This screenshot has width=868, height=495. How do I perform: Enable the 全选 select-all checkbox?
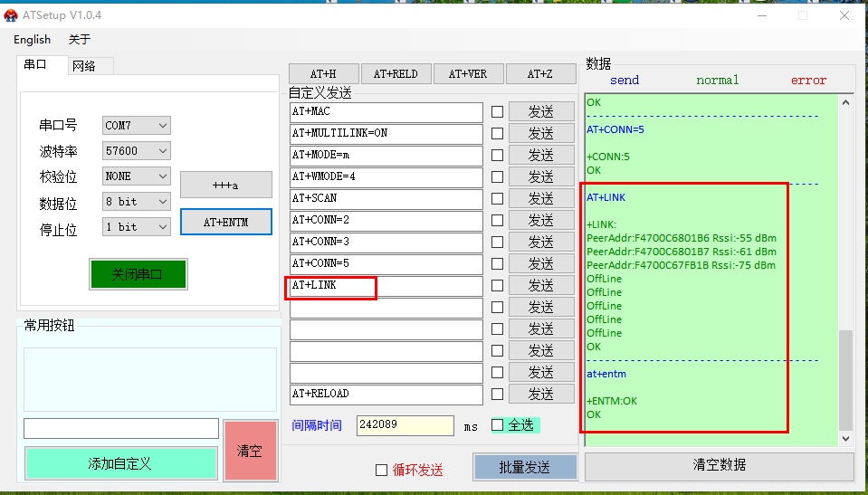498,424
